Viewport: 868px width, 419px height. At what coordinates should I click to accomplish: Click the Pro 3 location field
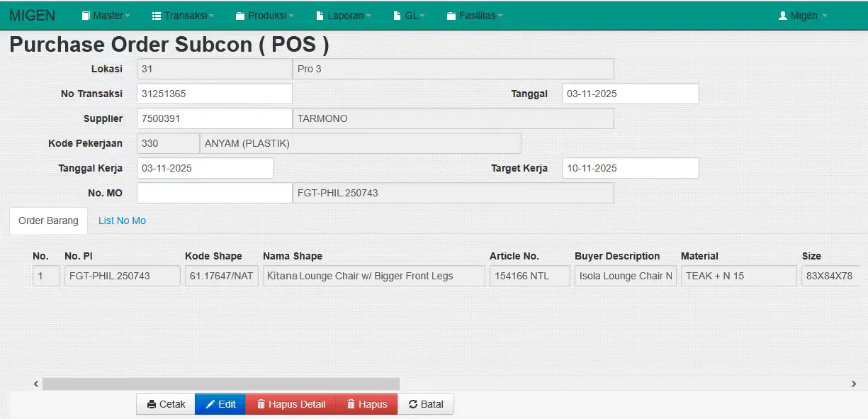(453, 69)
